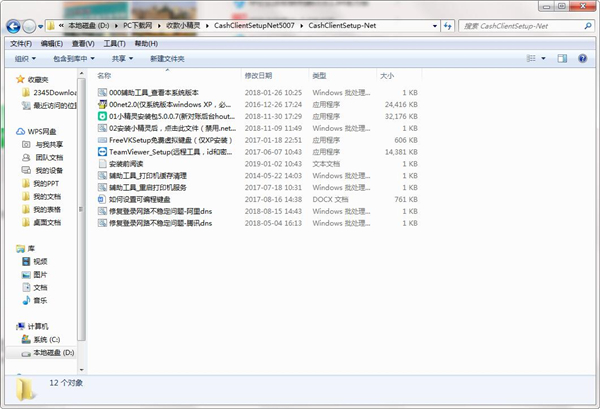
Task: Open the 文件(F) menu
Action: 21,44
